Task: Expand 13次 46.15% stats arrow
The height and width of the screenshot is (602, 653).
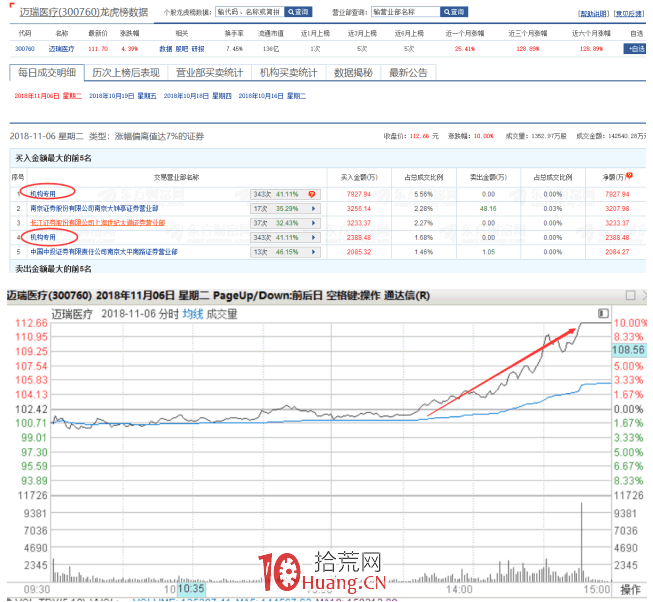Action: click(x=314, y=252)
